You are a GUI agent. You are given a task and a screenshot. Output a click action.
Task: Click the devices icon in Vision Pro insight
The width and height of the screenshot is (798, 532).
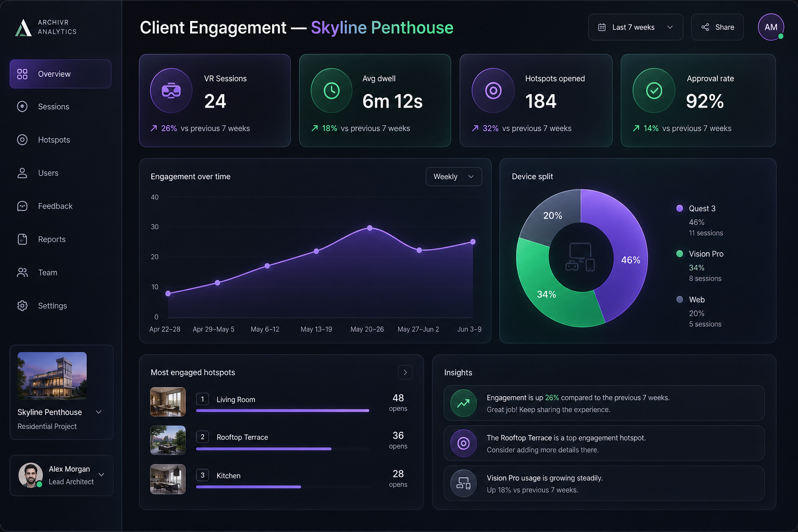point(463,484)
